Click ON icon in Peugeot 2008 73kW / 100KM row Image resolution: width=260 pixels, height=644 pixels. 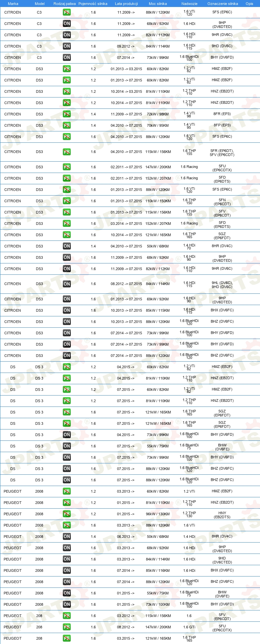pyautogui.click(x=67, y=604)
